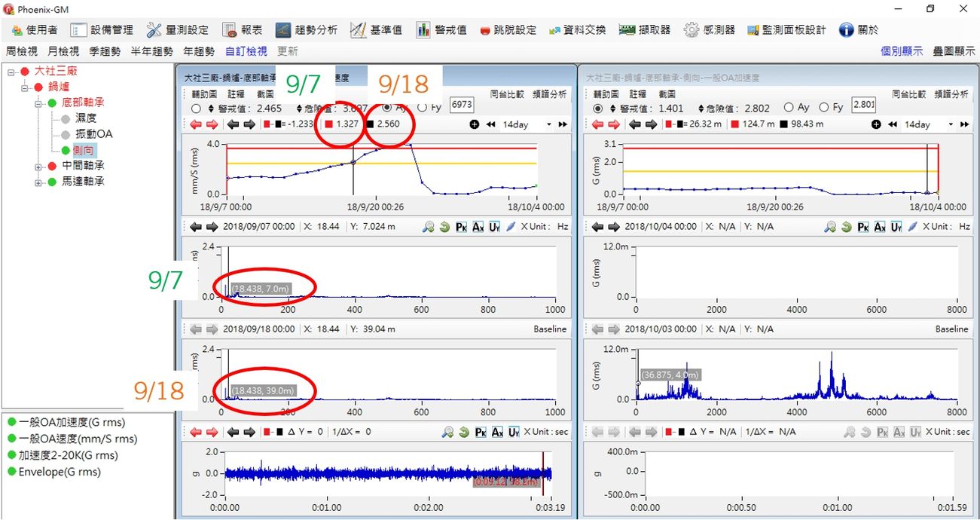Select 年趨勢 yearly trend view
Screen dimensions: 980x520
(x=199, y=51)
